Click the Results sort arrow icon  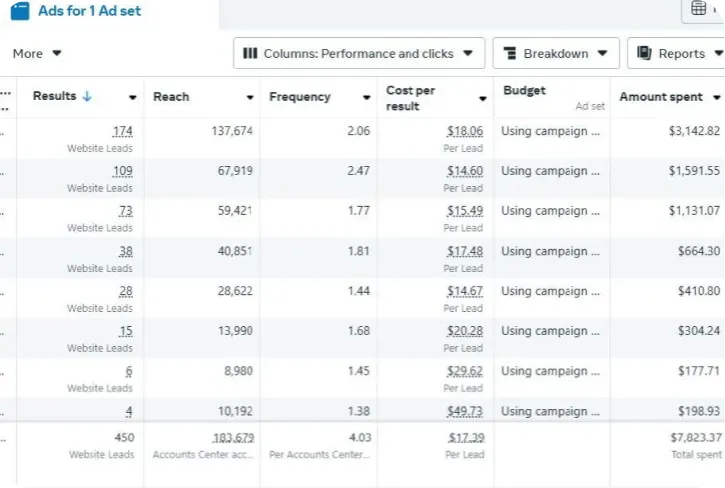(x=87, y=97)
